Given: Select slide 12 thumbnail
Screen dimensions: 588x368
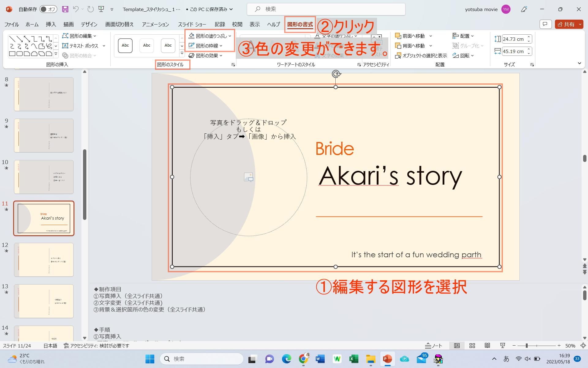Looking at the screenshot, I should coord(44,259).
